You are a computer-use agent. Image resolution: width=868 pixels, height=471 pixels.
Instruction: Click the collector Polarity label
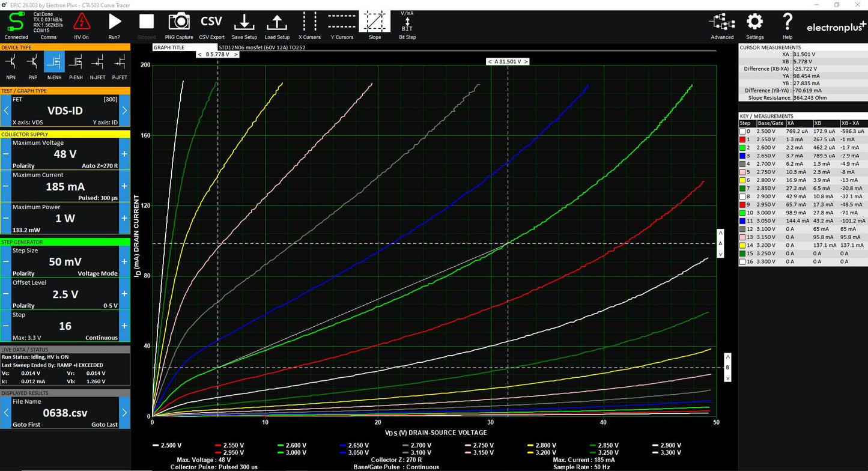coord(23,166)
